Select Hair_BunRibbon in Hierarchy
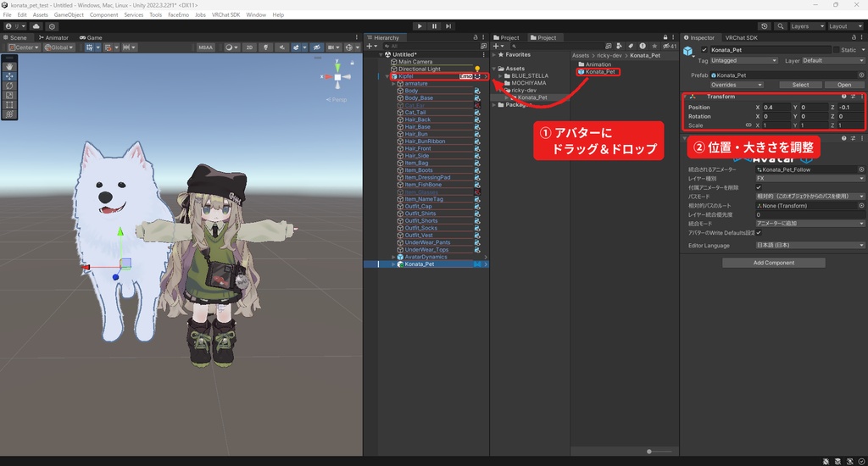Screen dimensions: 868x466 [425, 141]
